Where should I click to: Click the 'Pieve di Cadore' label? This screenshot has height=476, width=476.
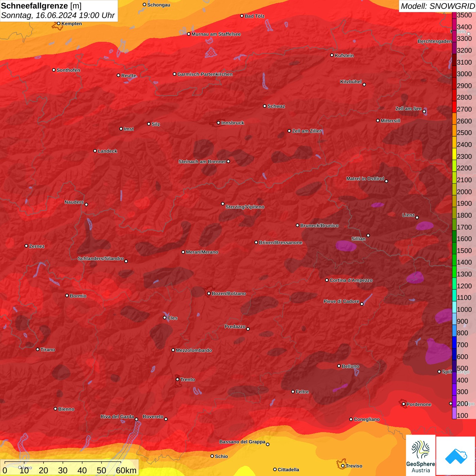341,301
